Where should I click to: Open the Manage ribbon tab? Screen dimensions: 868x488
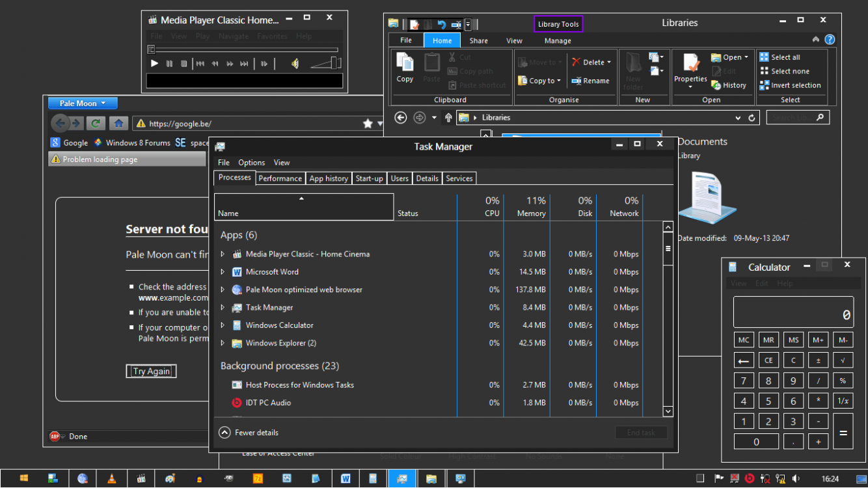(x=558, y=40)
